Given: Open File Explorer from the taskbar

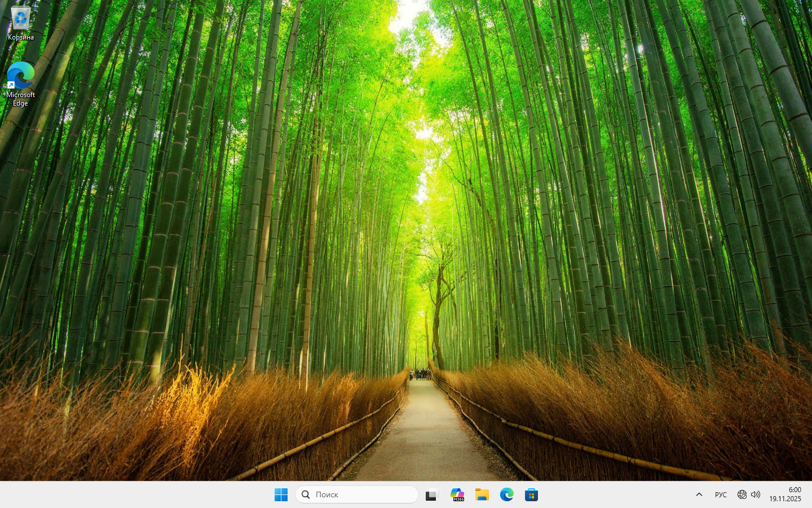Looking at the screenshot, I should tap(482, 495).
